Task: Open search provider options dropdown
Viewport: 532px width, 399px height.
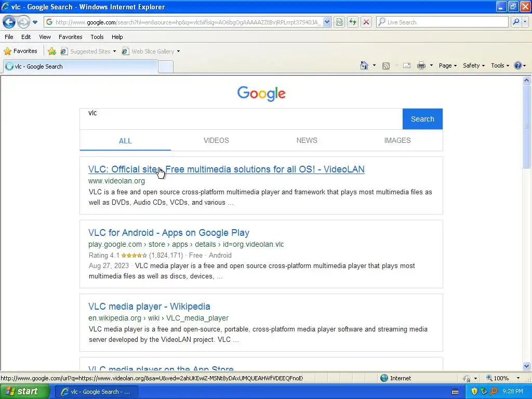Action: [x=525, y=22]
